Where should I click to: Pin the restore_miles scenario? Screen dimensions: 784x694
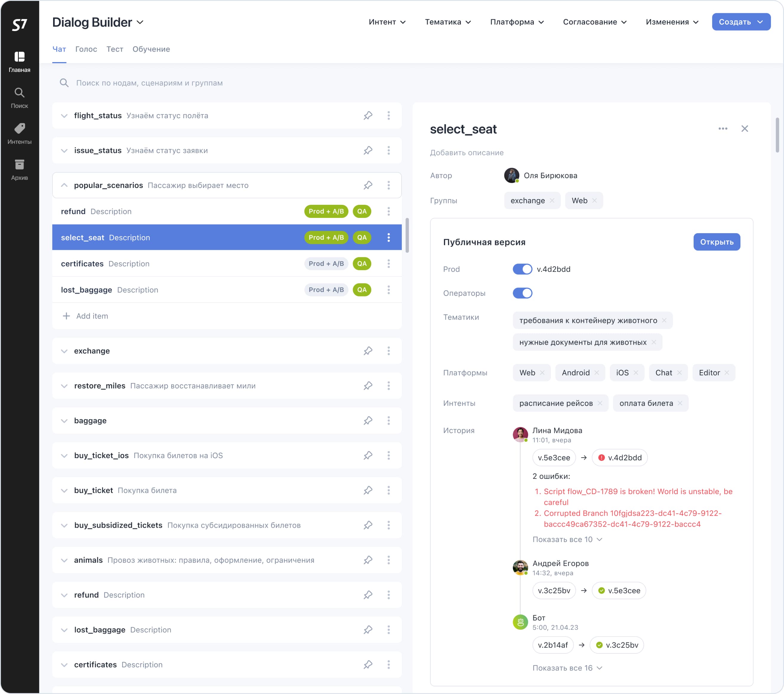368,386
